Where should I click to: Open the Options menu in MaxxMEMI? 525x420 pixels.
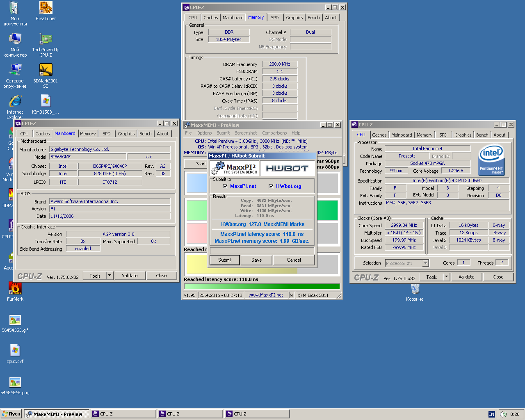pyautogui.click(x=204, y=133)
